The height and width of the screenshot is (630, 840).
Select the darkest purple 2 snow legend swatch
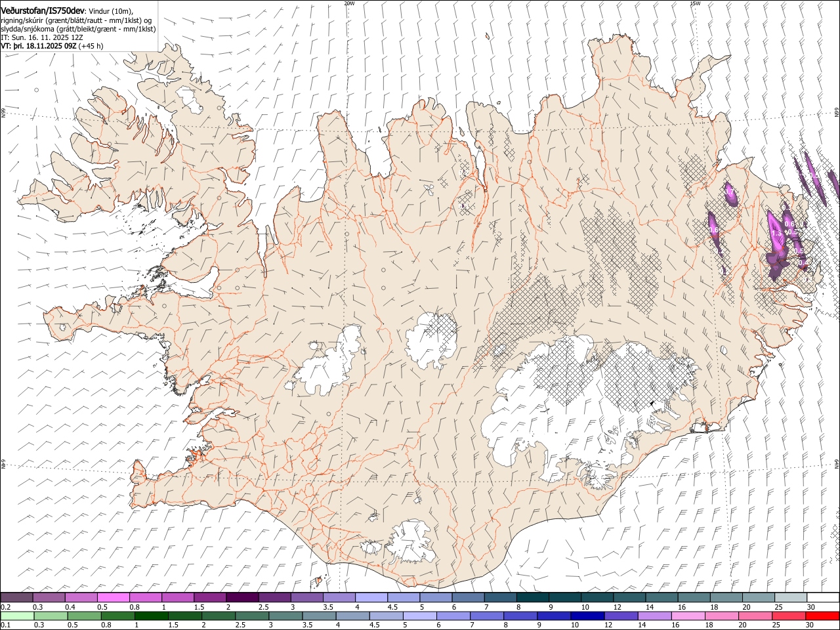click(241, 598)
